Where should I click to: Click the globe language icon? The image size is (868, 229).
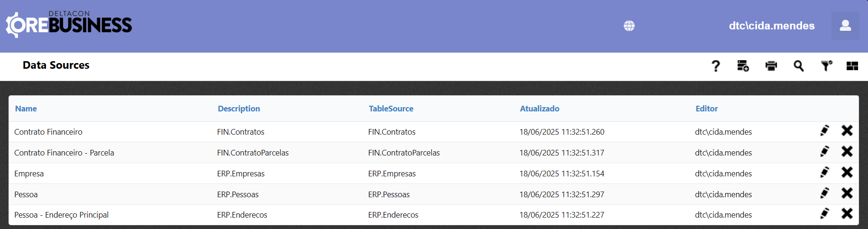(629, 26)
